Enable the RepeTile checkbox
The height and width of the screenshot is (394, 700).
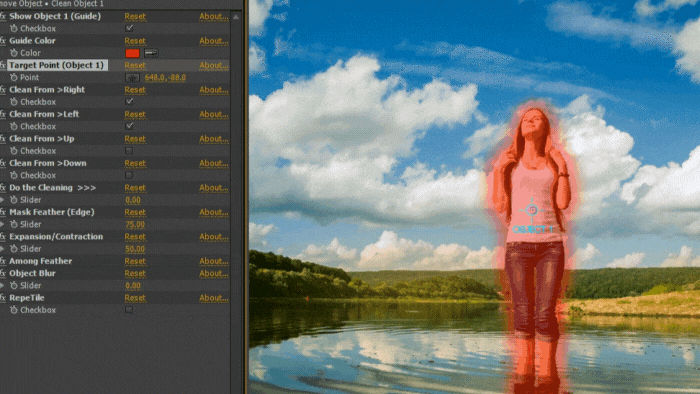129,310
